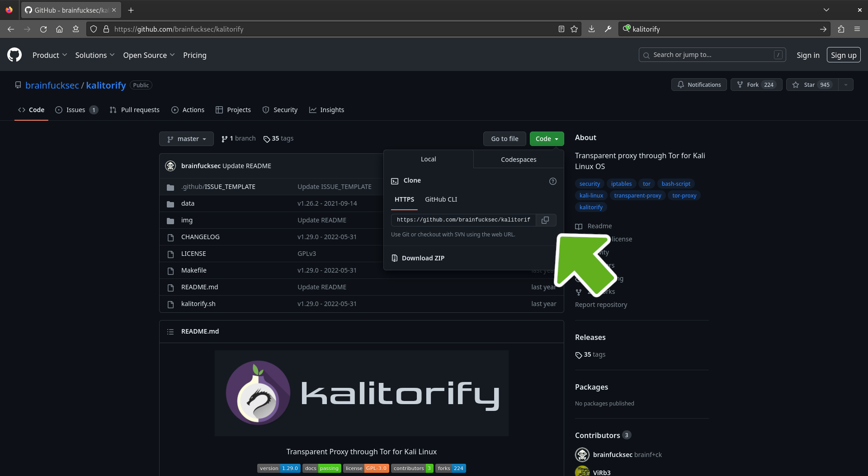The image size is (868, 476).
Task: Download ZIP of the repository
Action: pos(423,258)
